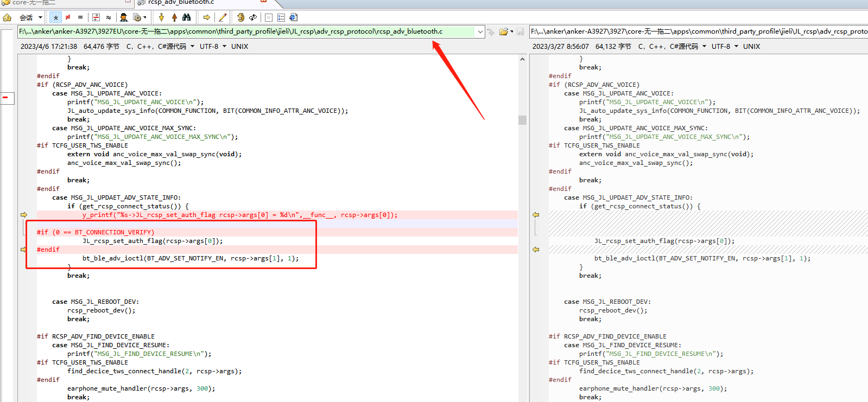
Task: Click right pane arrow aligned with y_printf line
Action: 536,215
